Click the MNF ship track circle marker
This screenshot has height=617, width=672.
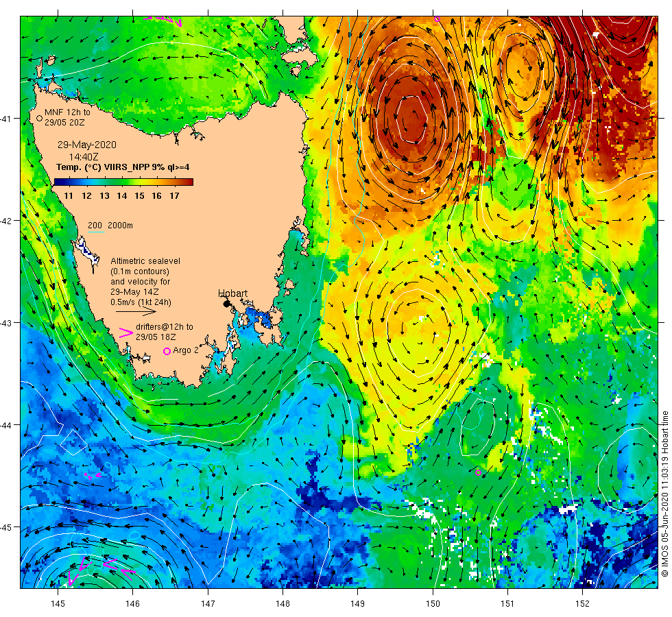tap(39, 118)
